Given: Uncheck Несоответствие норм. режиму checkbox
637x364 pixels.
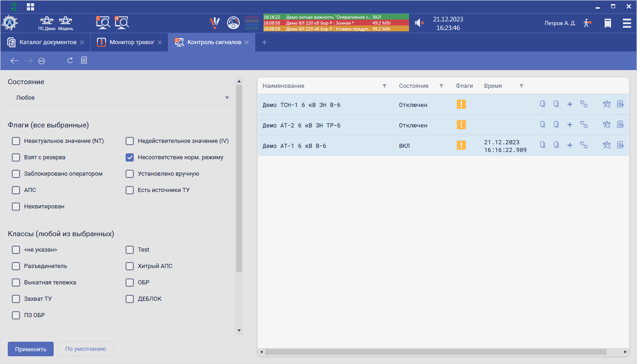Looking at the screenshot, I should click(x=130, y=157).
